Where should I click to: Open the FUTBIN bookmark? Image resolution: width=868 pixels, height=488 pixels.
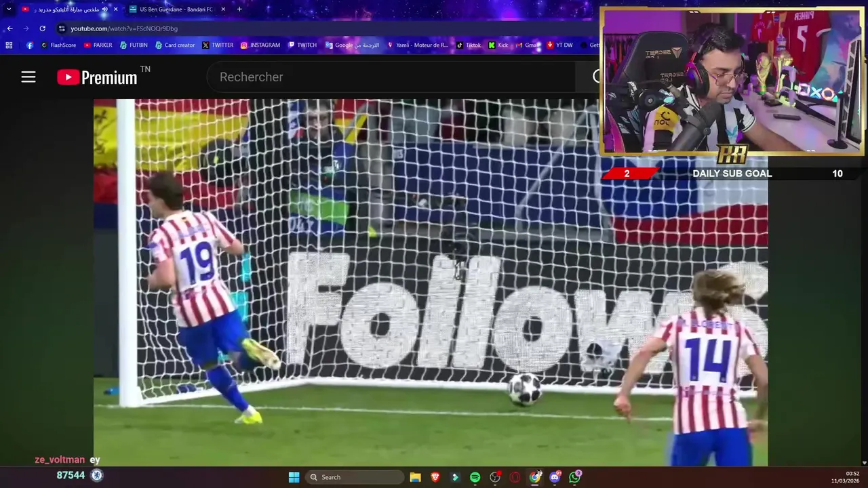tap(134, 45)
